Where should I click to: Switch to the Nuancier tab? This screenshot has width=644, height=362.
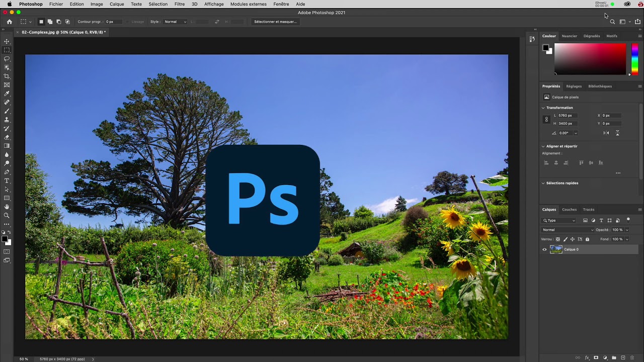click(569, 36)
